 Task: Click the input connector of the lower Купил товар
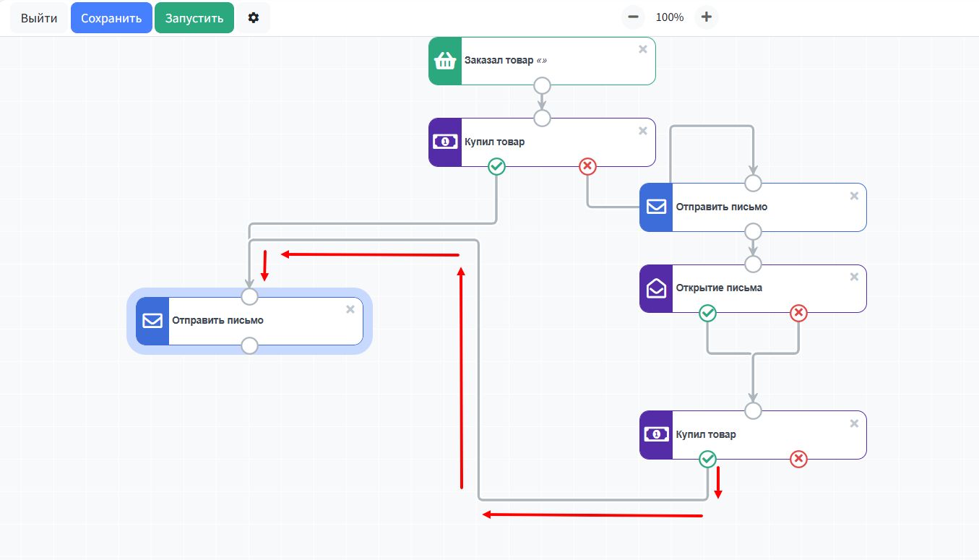pyautogui.click(x=753, y=410)
